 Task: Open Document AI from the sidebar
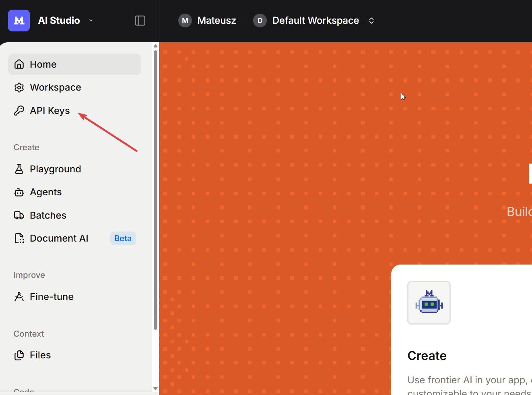tap(59, 238)
